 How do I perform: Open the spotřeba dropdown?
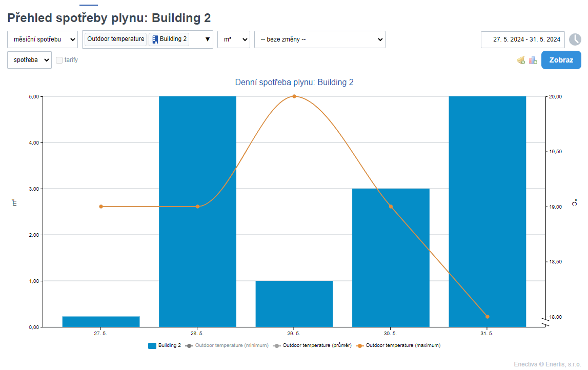click(x=29, y=60)
